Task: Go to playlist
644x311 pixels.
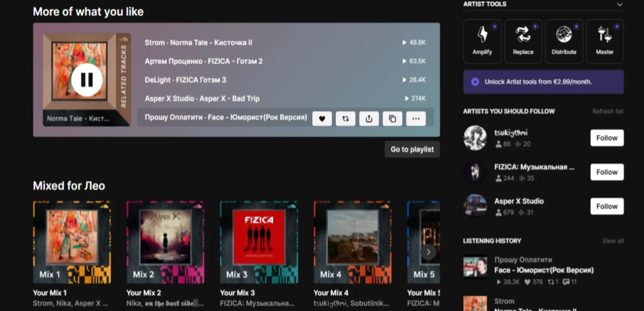Action: coord(412,149)
